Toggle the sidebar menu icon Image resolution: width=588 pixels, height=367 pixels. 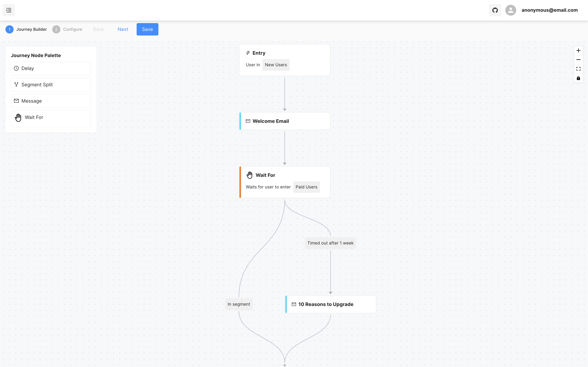(x=9, y=10)
